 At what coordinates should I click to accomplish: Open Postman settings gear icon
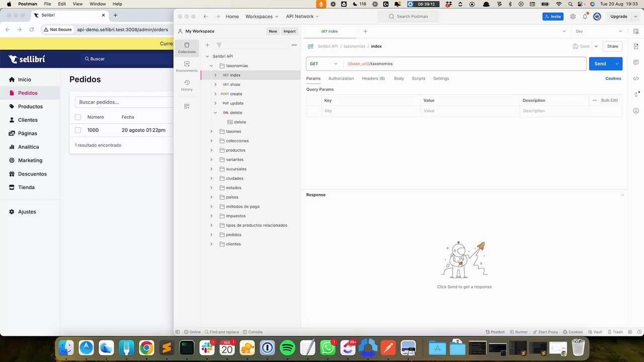(x=573, y=16)
